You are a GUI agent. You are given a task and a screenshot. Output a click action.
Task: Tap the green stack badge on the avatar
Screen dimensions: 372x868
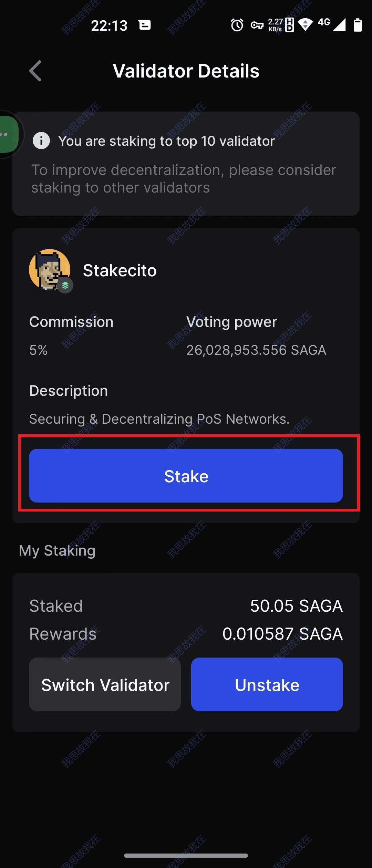click(x=65, y=286)
